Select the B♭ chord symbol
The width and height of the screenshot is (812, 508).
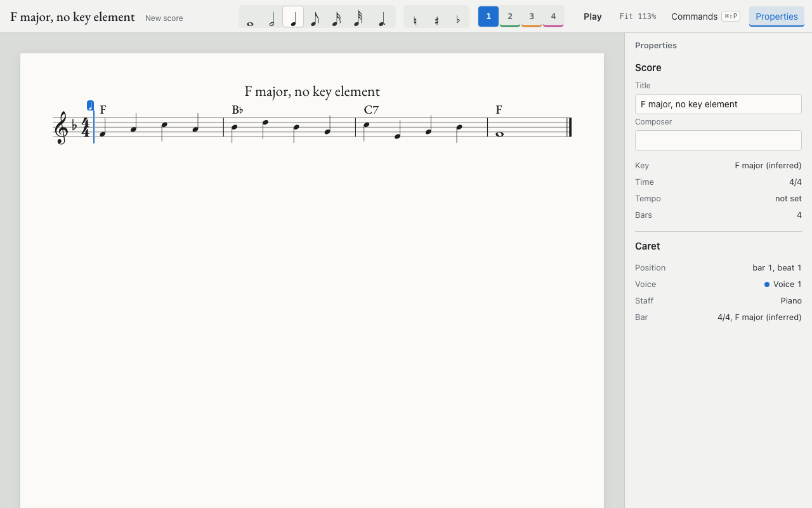(x=237, y=110)
